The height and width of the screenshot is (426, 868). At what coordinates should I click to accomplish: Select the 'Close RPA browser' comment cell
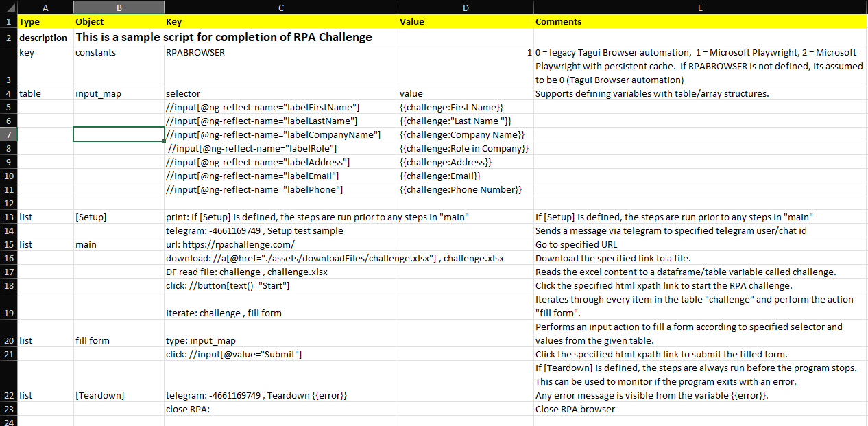700,410
